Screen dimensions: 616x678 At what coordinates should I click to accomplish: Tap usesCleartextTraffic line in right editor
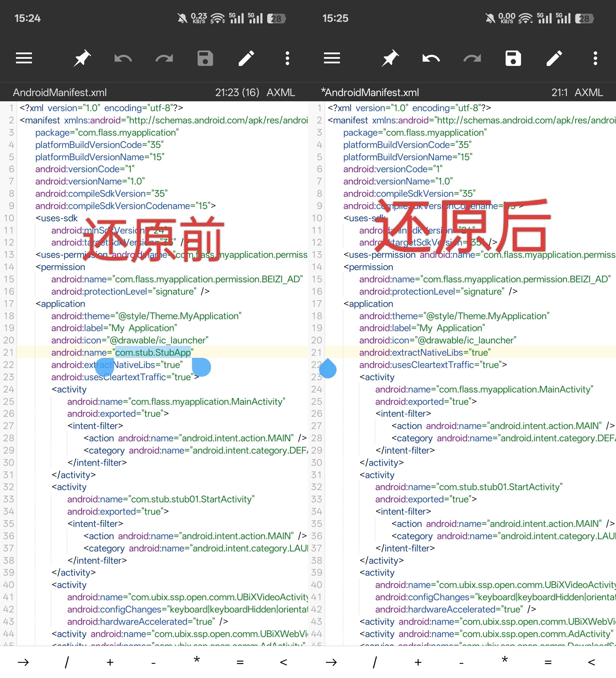pos(433,365)
